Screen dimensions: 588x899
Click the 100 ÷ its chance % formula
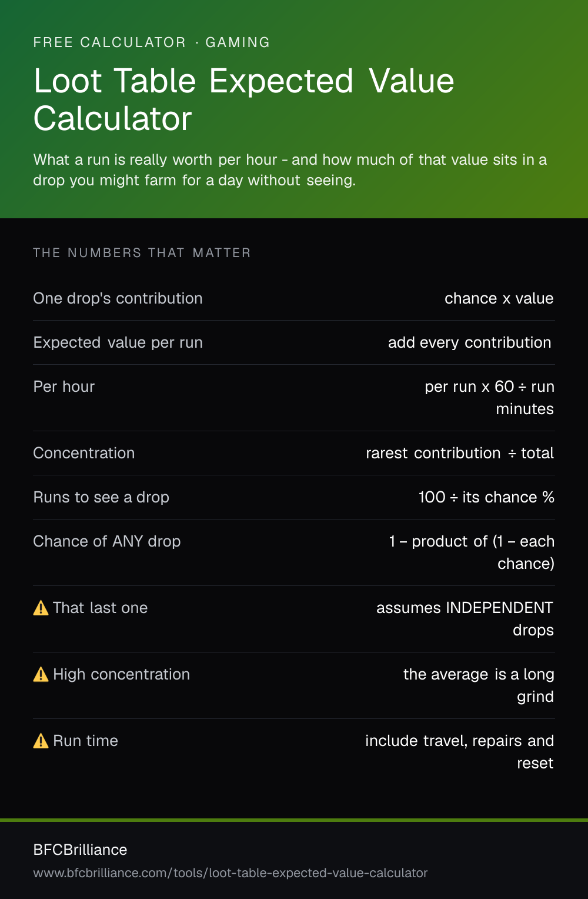click(x=486, y=497)
